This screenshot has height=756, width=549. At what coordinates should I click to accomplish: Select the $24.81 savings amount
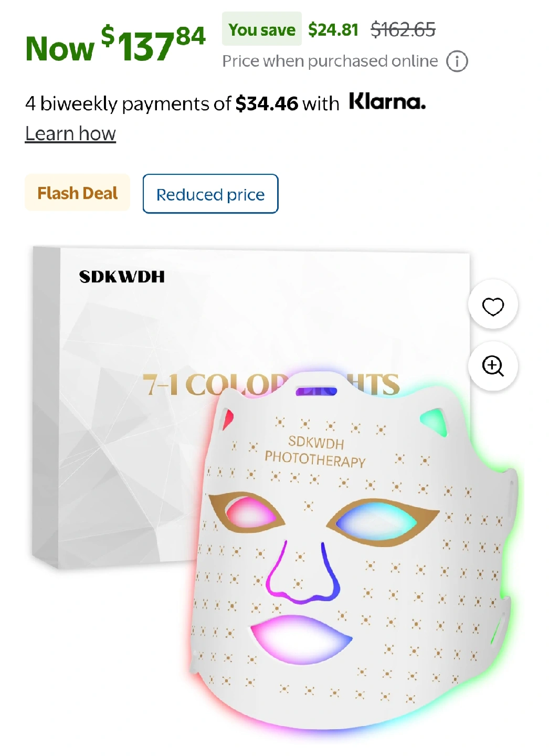pos(333,29)
